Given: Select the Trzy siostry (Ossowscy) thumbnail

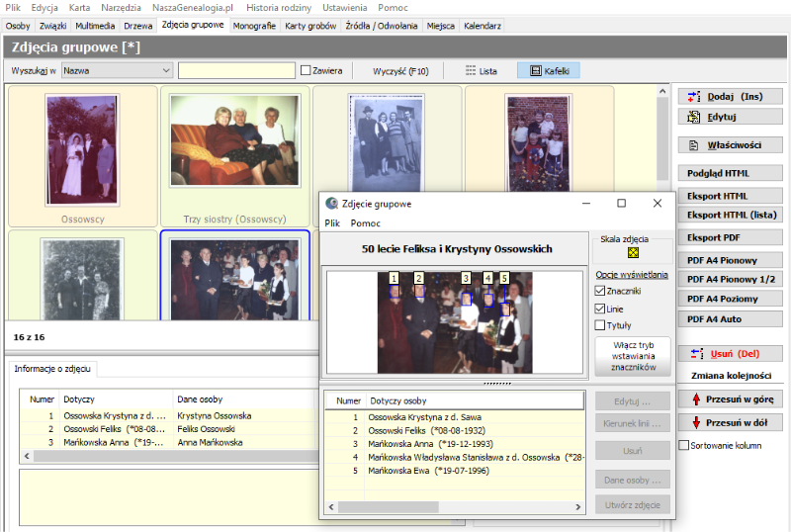Looking at the screenshot, I should (x=234, y=156).
